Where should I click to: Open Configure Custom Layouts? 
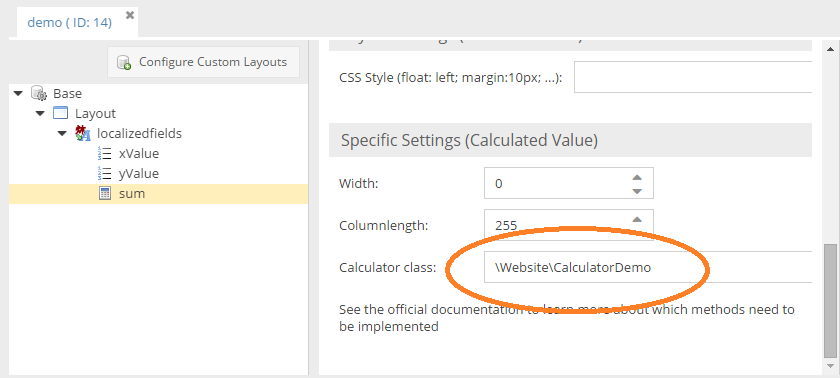[x=204, y=62]
